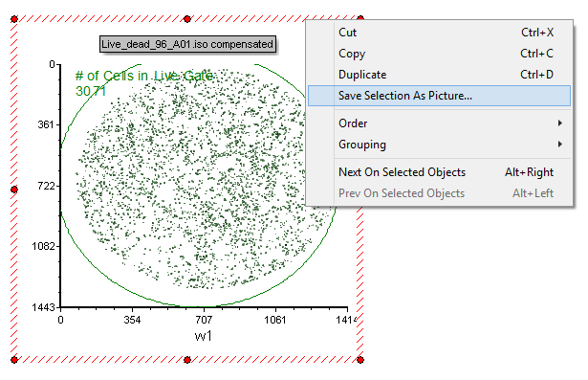588x380 pixels.
Task: Click the '# of Cells in Live Gate' label
Action: coord(144,76)
